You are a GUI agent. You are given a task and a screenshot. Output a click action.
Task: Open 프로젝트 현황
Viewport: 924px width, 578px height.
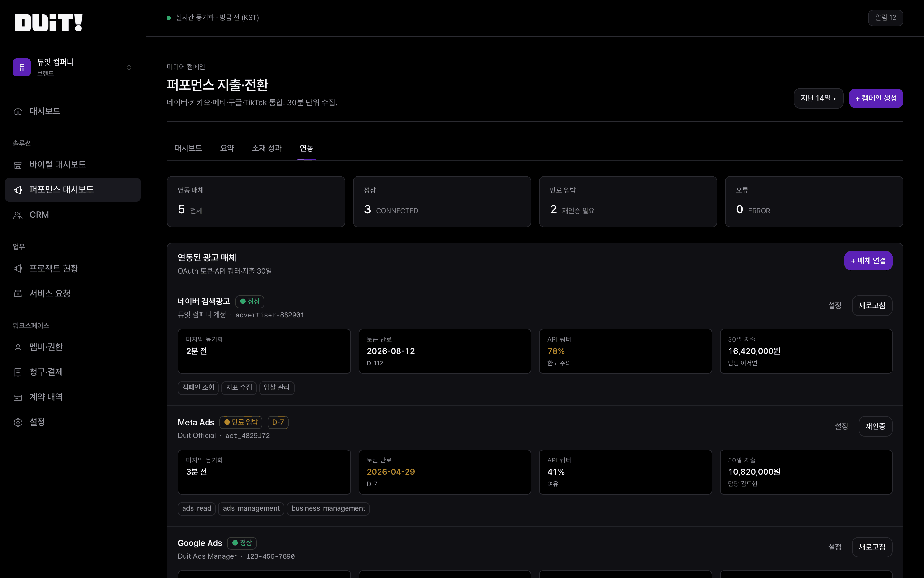[73, 268]
